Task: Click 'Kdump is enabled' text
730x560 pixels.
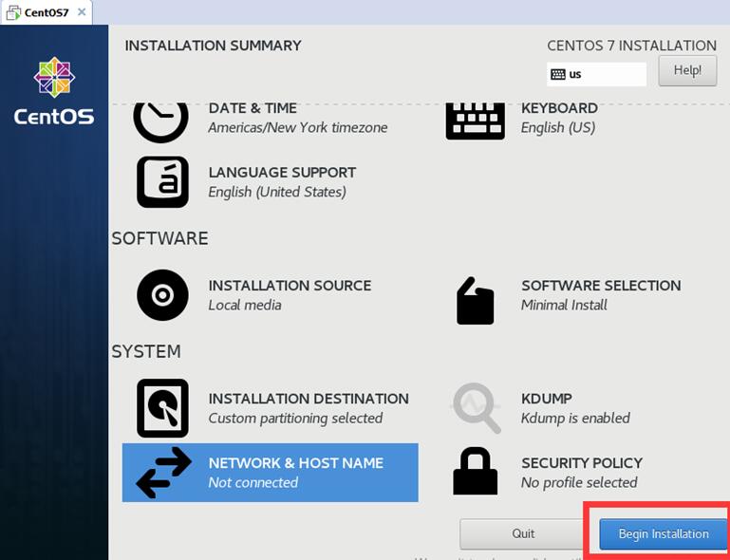Action: (576, 419)
